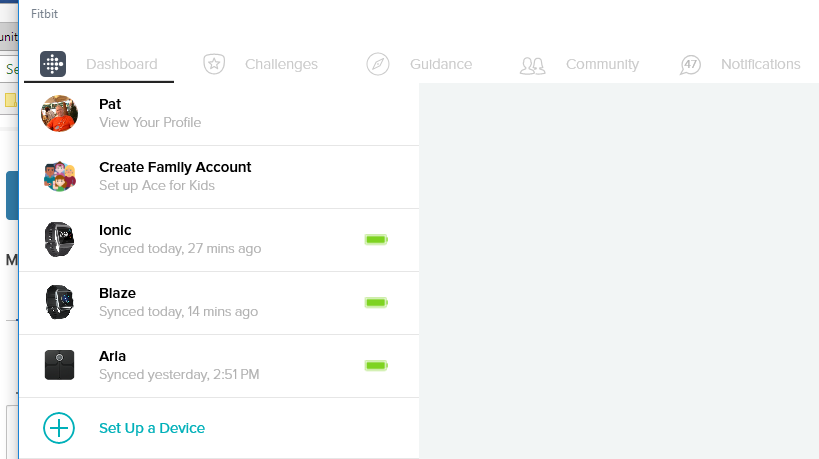Open the Community tab label
The image size is (819, 459).
click(602, 64)
